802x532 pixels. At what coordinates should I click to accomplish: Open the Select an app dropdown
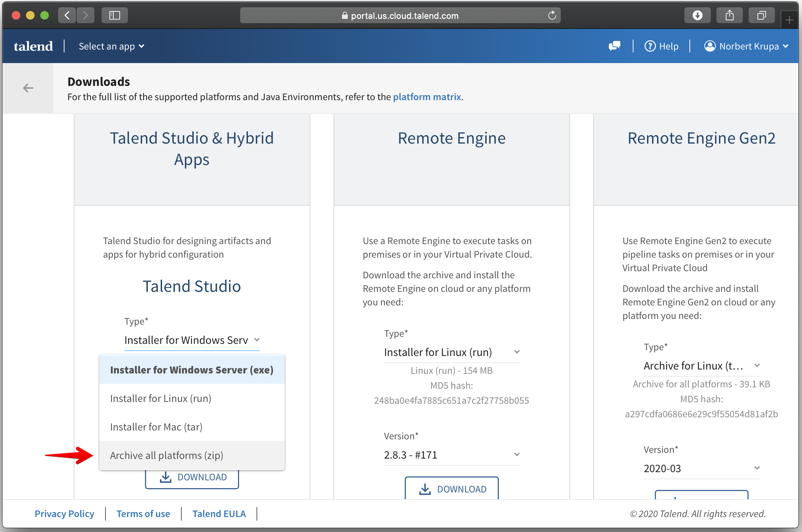pyautogui.click(x=111, y=46)
